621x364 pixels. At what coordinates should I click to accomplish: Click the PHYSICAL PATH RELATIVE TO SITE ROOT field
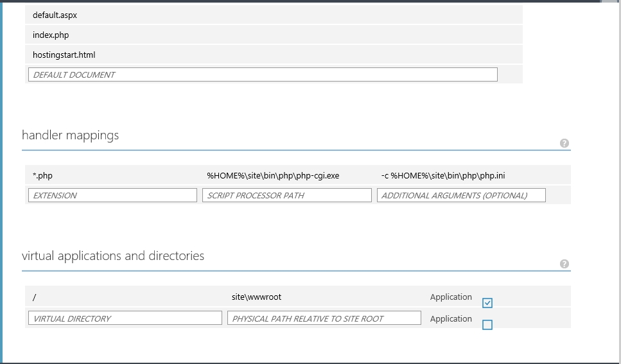324,318
